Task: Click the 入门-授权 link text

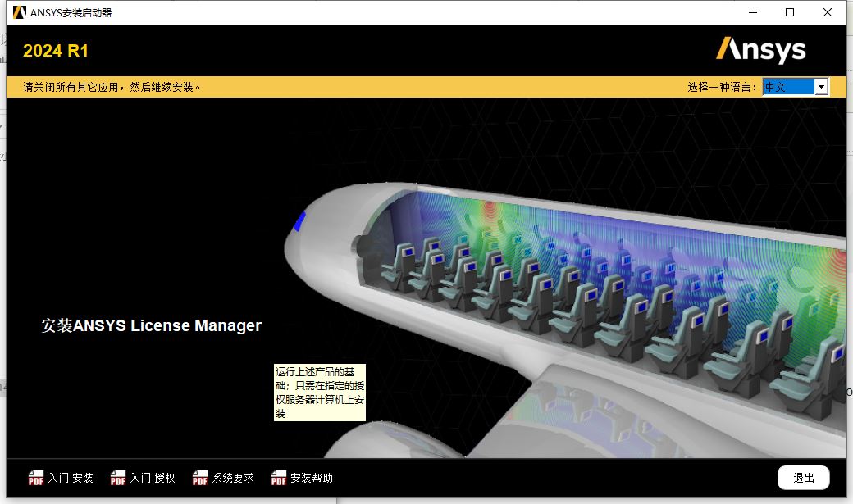Action: tap(153, 478)
